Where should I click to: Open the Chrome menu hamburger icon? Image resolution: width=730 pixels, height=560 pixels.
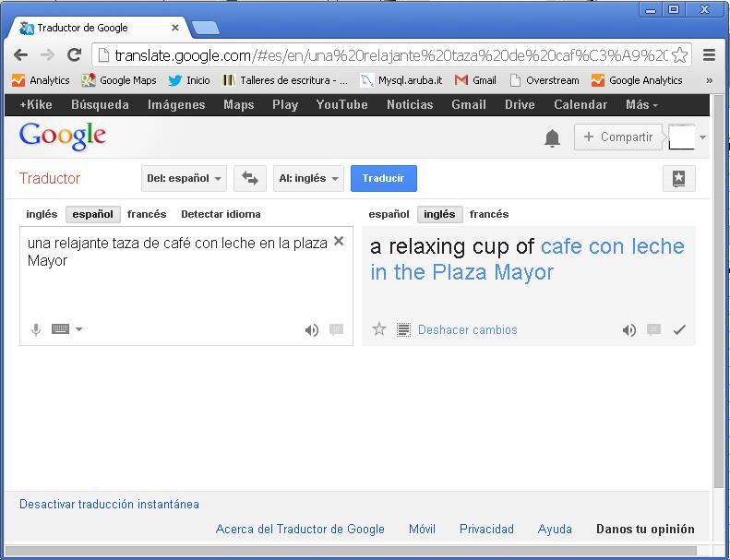tap(709, 55)
